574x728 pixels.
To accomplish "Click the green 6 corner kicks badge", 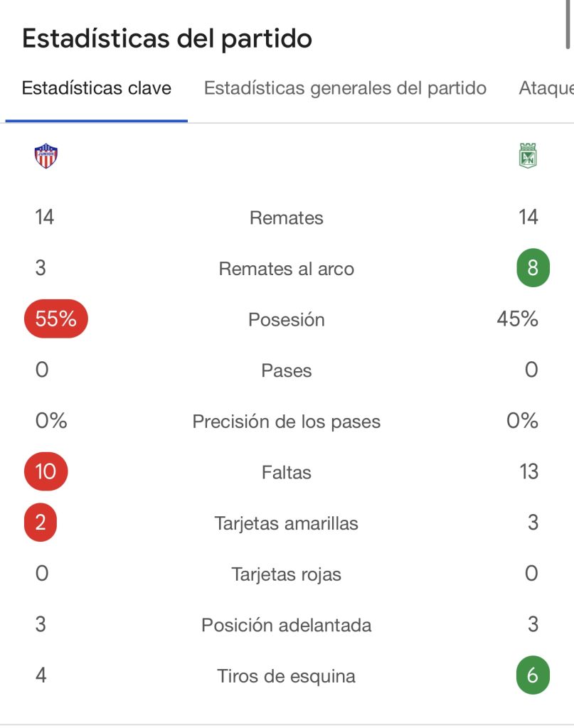I will [x=533, y=675].
